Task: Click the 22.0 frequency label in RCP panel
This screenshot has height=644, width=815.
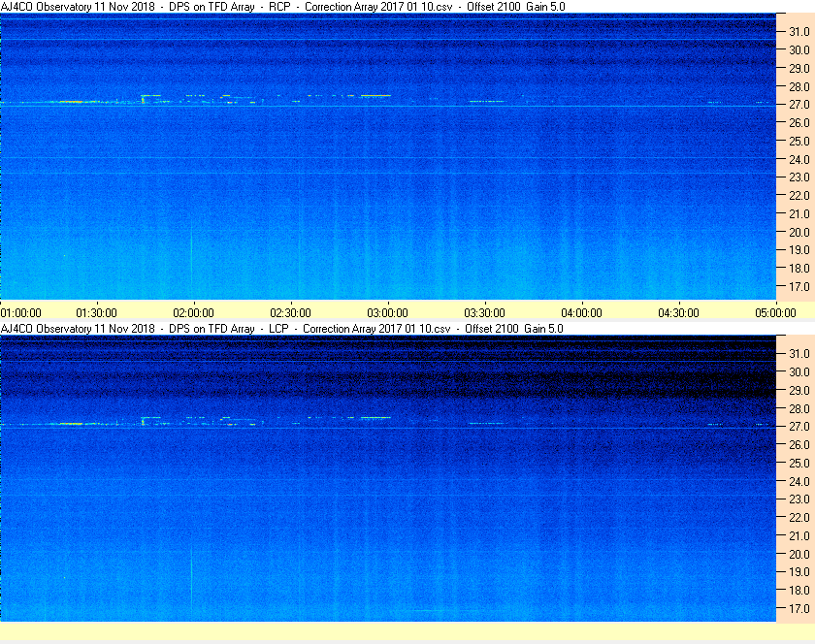Action: tap(799, 196)
